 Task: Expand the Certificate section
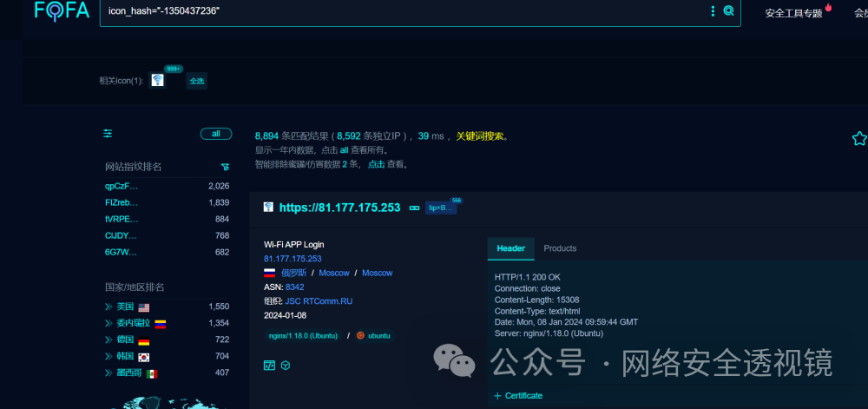pos(518,396)
